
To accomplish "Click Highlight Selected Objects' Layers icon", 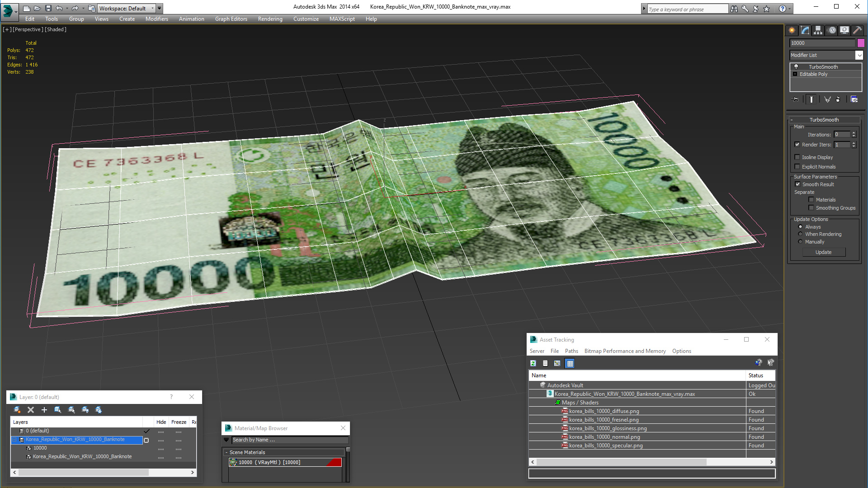I will click(71, 410).
